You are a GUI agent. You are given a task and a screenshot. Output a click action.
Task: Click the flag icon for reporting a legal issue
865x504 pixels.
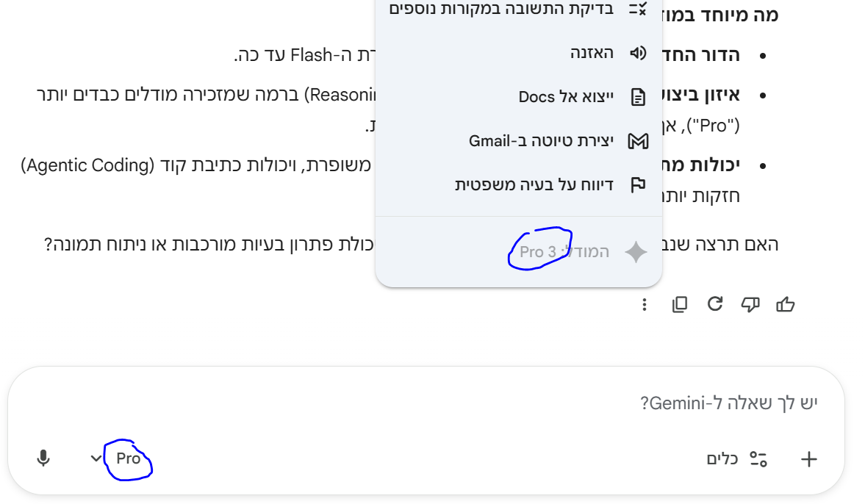(638, 185)
